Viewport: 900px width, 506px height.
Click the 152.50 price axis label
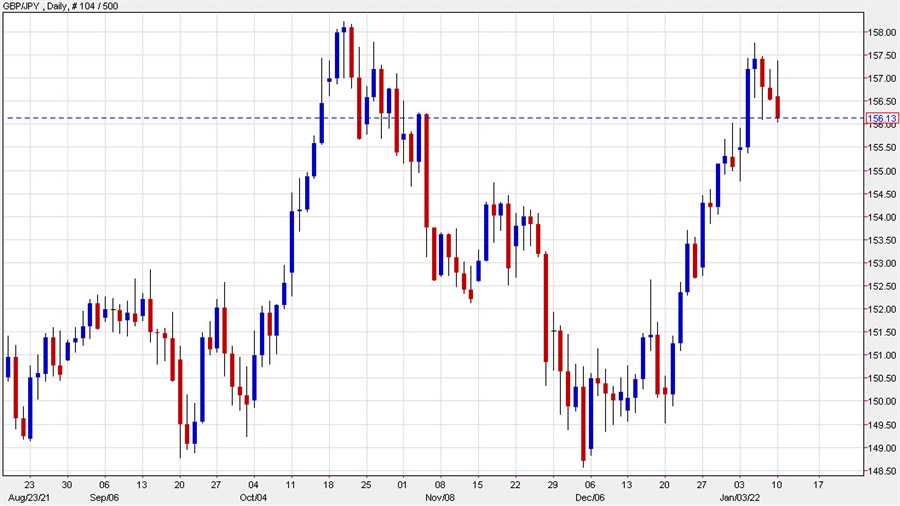(x=881, y=286)
